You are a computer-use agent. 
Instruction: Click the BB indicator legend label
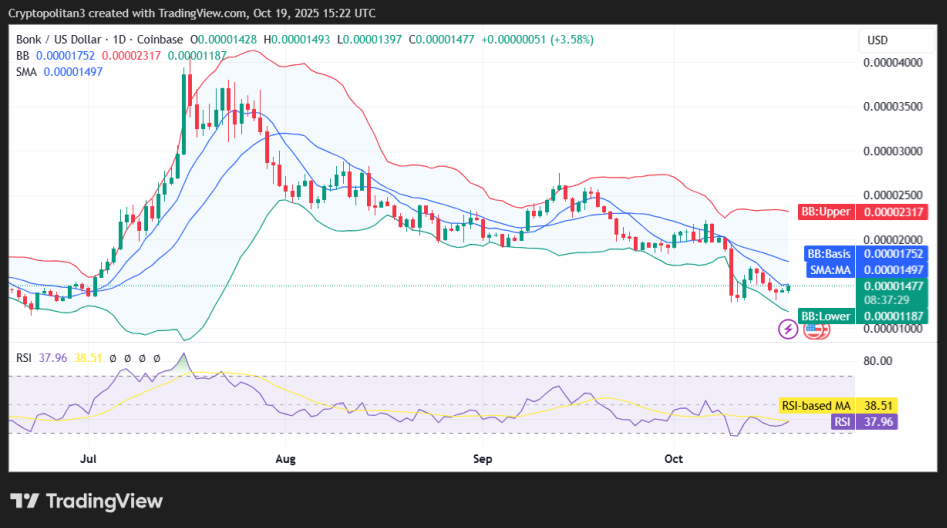tap(22, 55)
